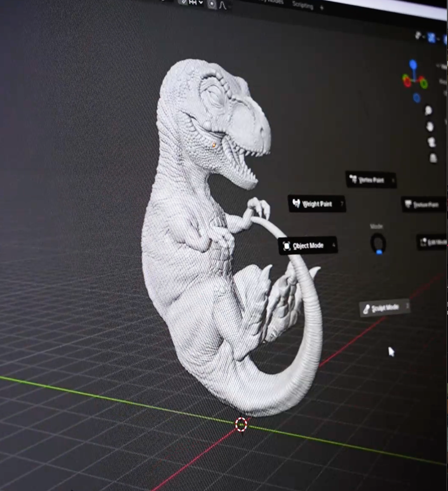Click the pan hand viewport icon
The height and width of the screenshot is (491, 448).
pos(430,127)
